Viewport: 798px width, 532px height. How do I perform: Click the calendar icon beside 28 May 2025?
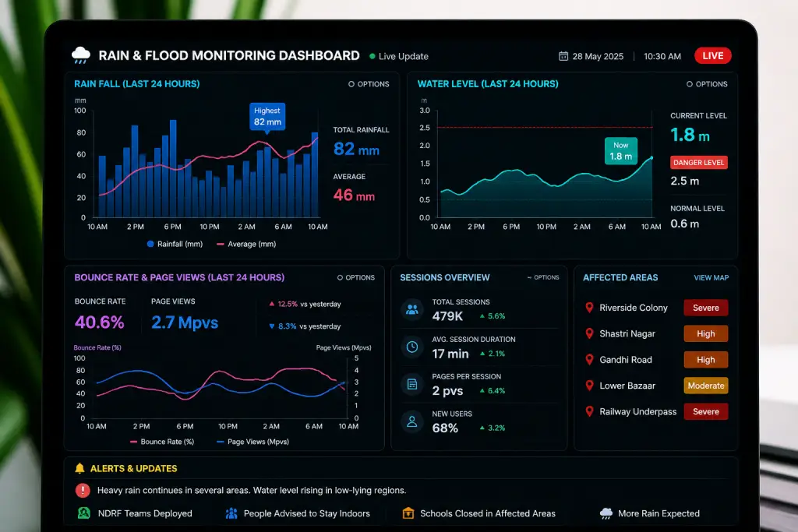click(563, 56)
